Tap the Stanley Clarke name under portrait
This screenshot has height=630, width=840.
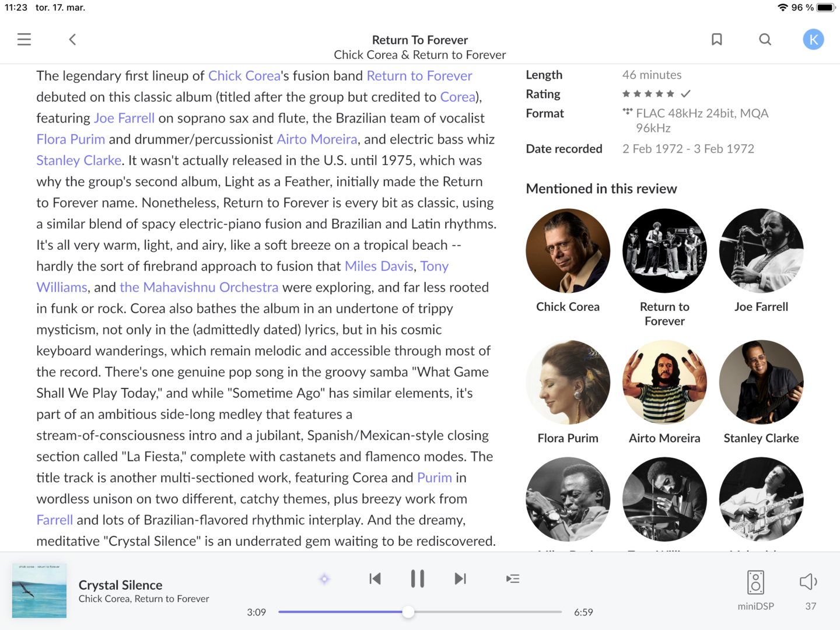[x=761, y=438]
